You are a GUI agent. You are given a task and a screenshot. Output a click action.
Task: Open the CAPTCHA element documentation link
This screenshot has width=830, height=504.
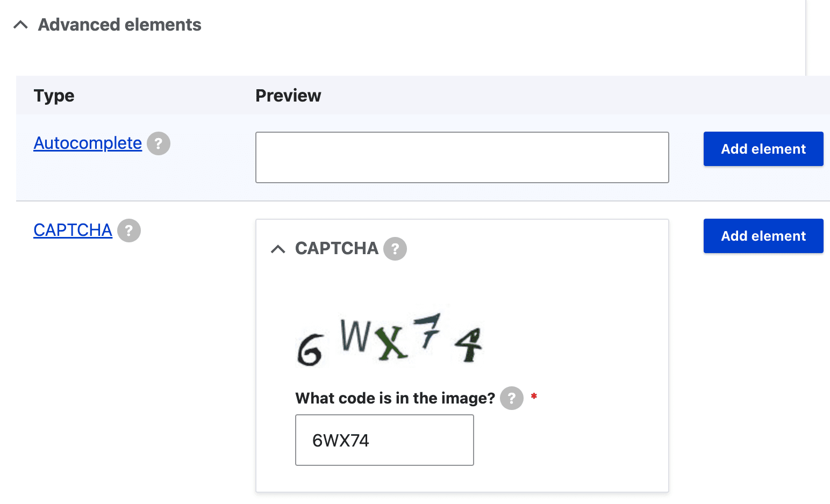pyautogui.click(x=73, y=230)
